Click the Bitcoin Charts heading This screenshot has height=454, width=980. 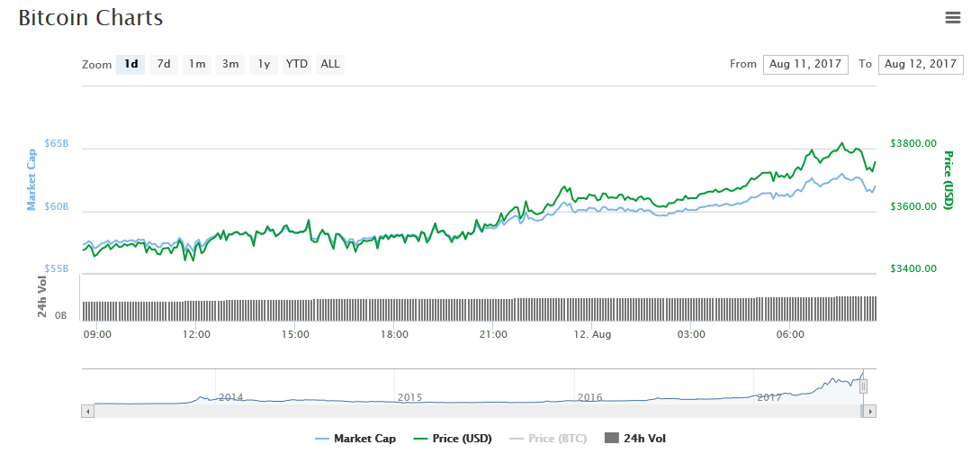91,18
